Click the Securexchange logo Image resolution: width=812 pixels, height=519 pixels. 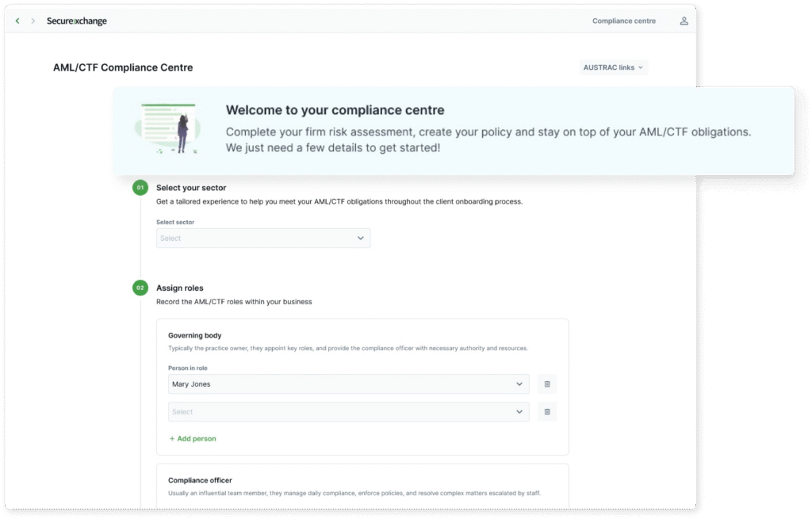point(77,21)
